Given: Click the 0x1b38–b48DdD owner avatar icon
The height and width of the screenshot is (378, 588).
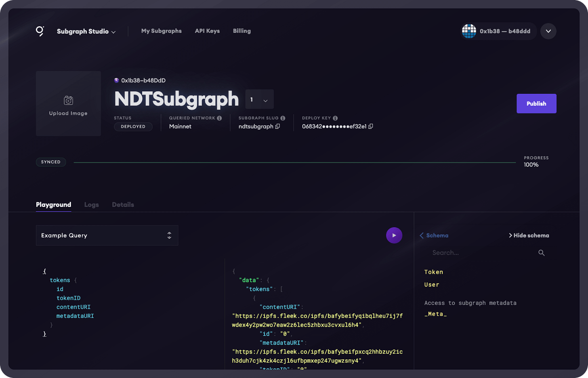Looking at the screenshot, I should (x=116, y=80).
